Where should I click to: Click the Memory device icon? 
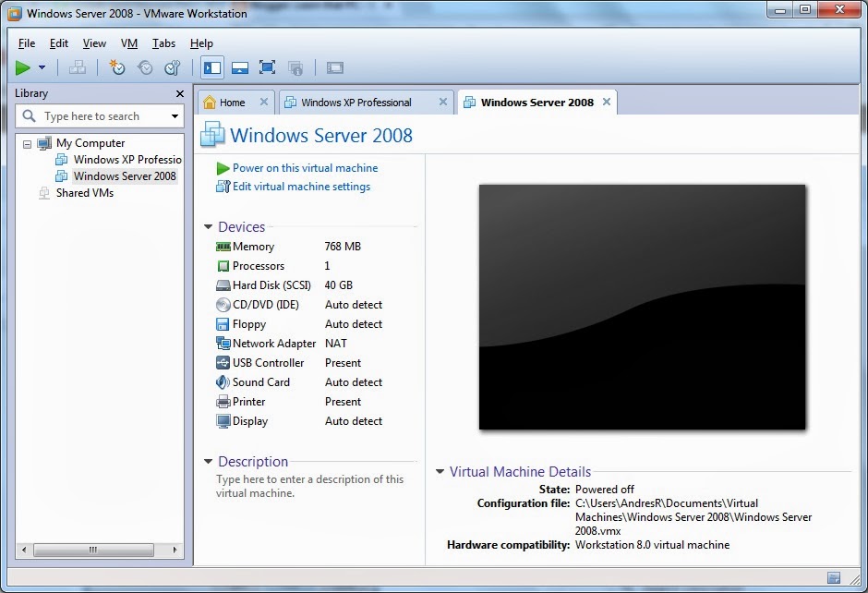click(x=223, y=247)
